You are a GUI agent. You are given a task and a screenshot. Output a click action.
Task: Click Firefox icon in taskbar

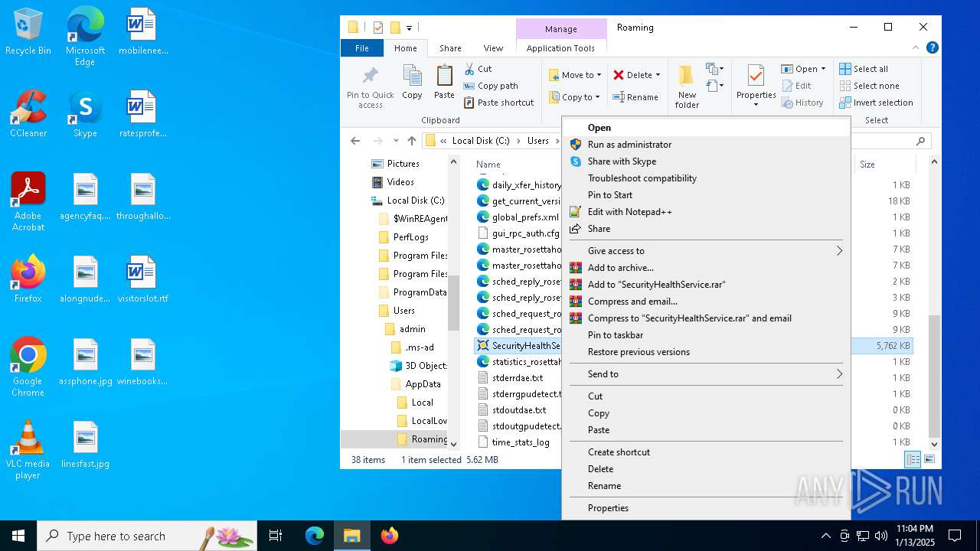pos(390,536)
